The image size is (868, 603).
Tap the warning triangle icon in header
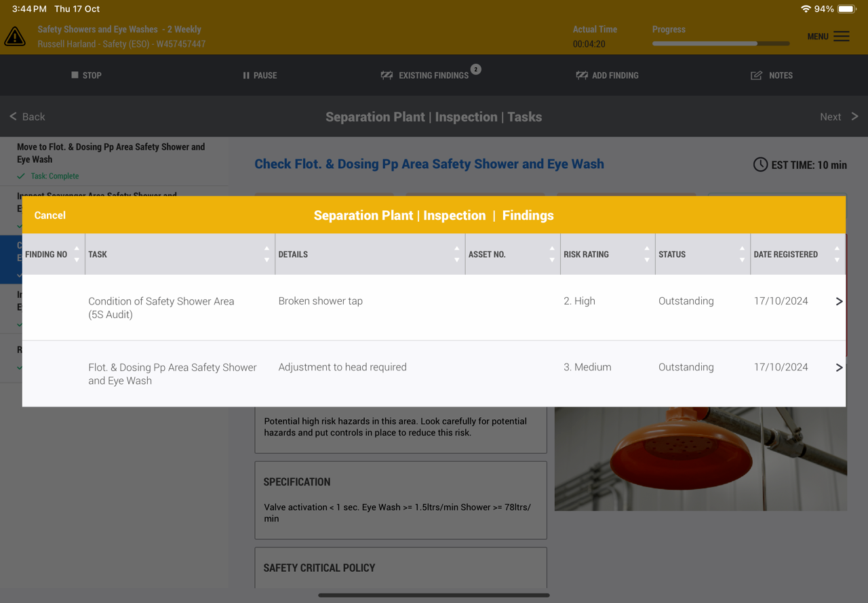[x=15, y=37]
